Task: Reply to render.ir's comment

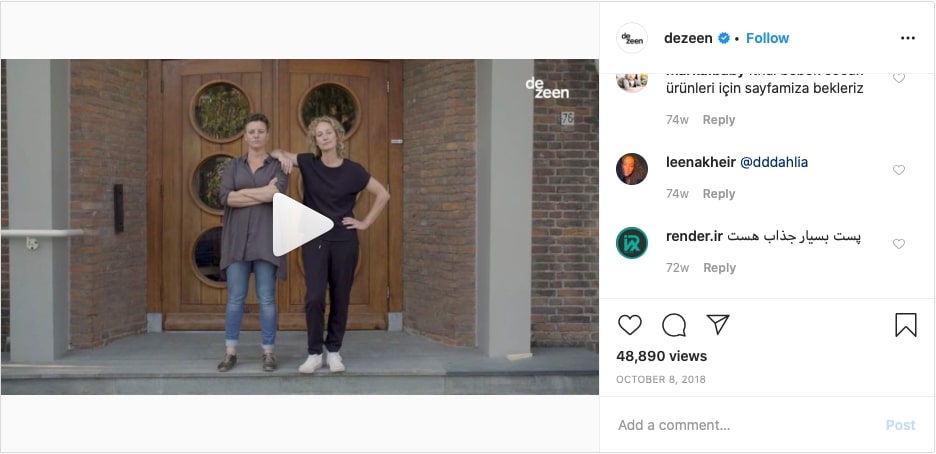Action: pos(719,268)
